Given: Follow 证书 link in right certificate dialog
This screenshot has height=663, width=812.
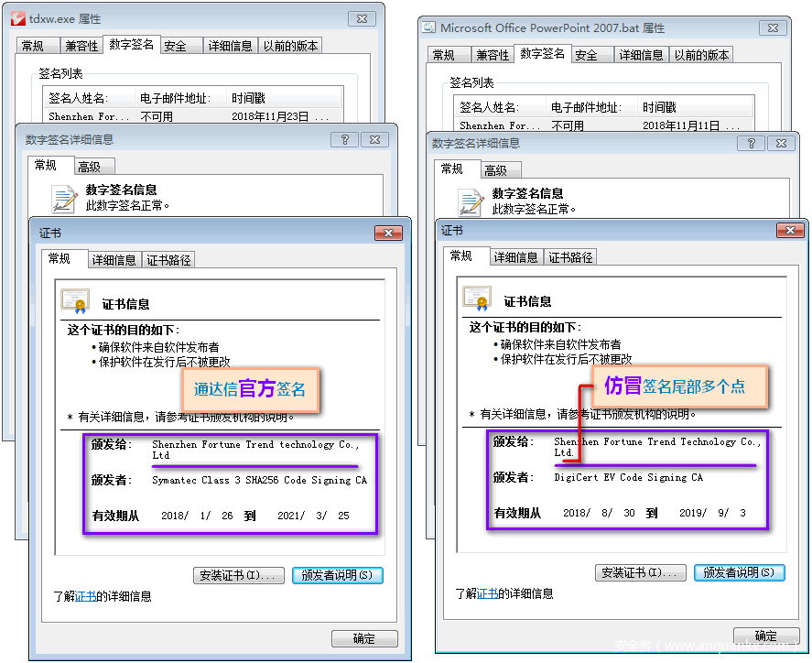Looking at the screenshot, I should pyautogui.click(x=487, y=593).
